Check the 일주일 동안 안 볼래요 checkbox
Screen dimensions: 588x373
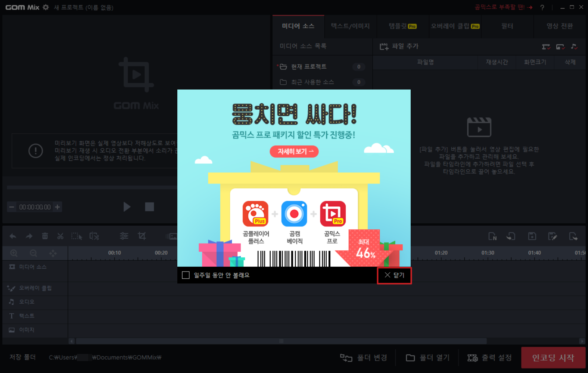coord(186,275)
